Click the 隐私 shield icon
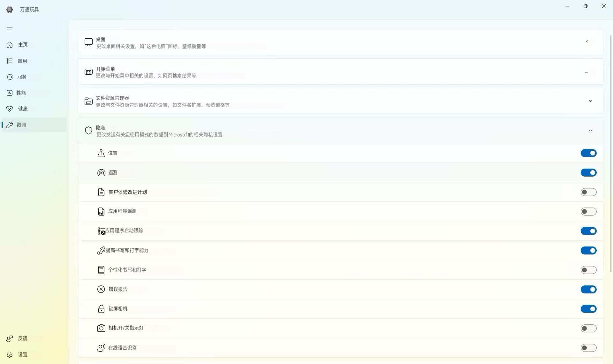 (88, 131)
